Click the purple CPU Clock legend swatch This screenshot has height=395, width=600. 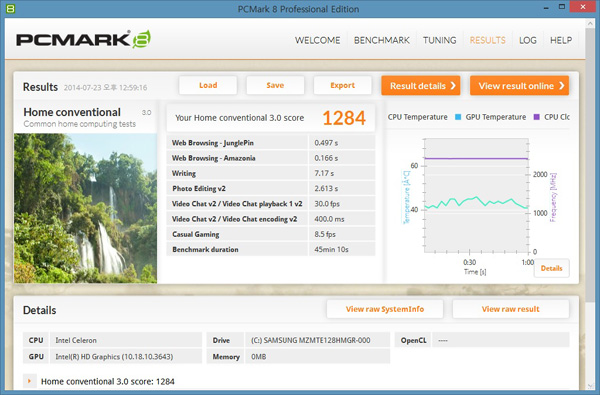536,117
